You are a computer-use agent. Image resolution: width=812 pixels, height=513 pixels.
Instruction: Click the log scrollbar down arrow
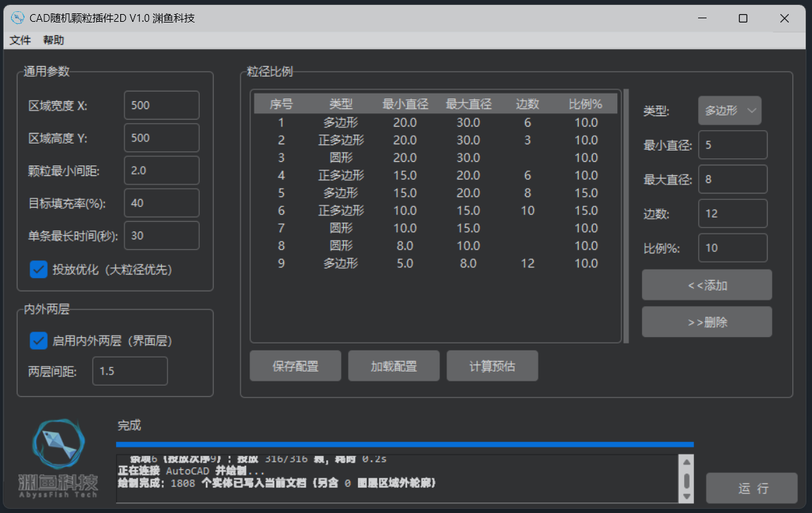pyautogui.click(x=687, y=496)
